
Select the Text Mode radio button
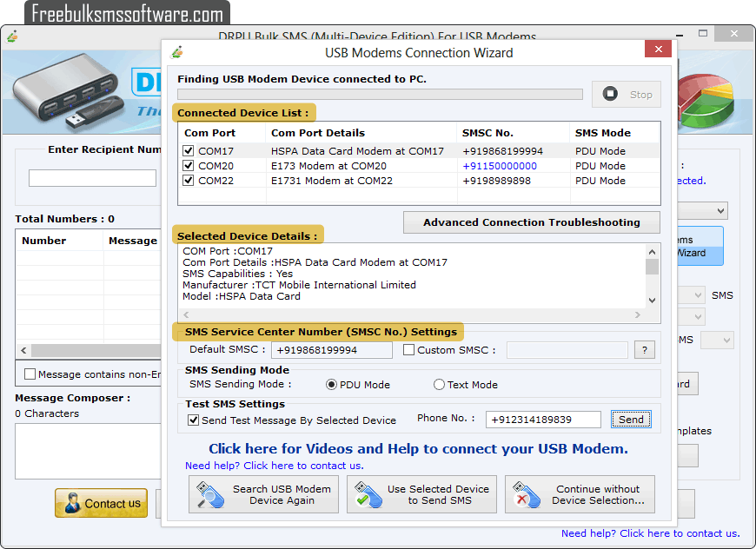(x=440, y=385)
